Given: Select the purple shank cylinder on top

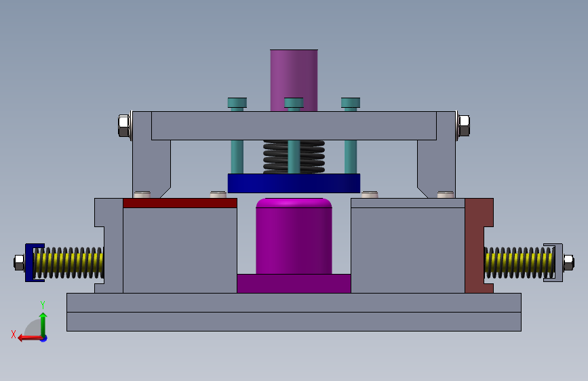Looking at the screenshot, I should point(294,80).
